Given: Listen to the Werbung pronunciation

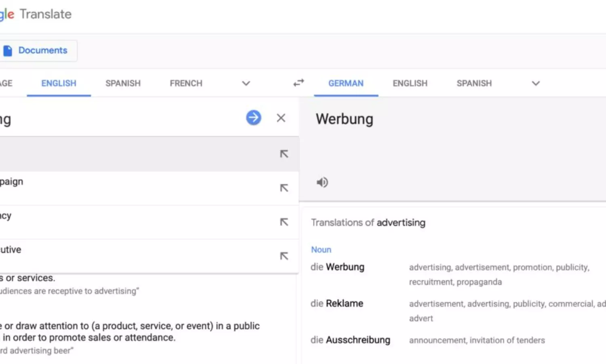Looking at the screenshot, I should point(322,183).
